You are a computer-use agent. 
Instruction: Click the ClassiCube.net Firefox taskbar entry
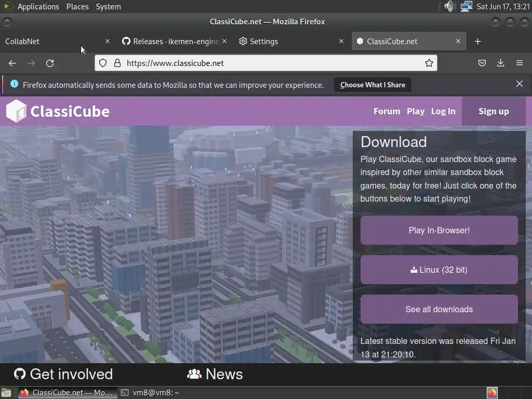(x=67, y=393)
